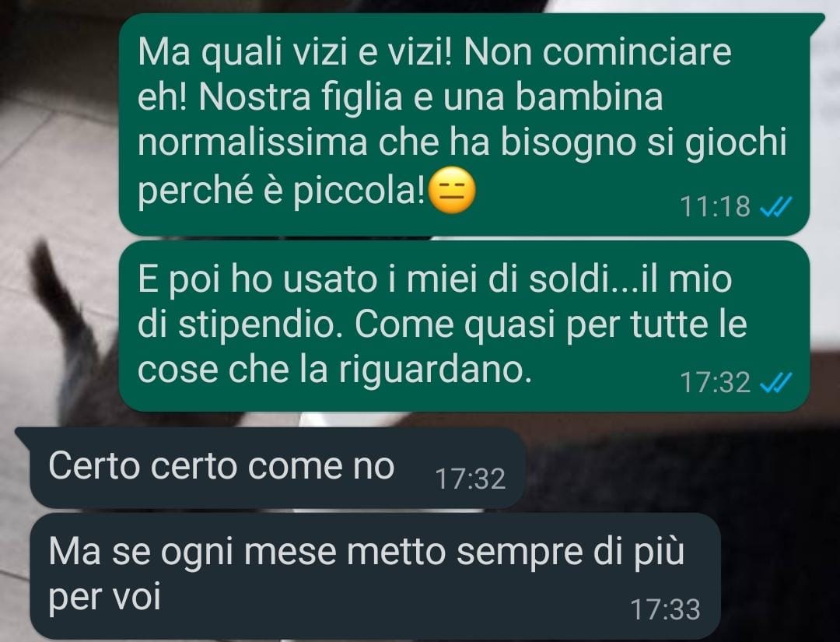Click the 17:32 timestamp in the green bubble

[716, 383]
